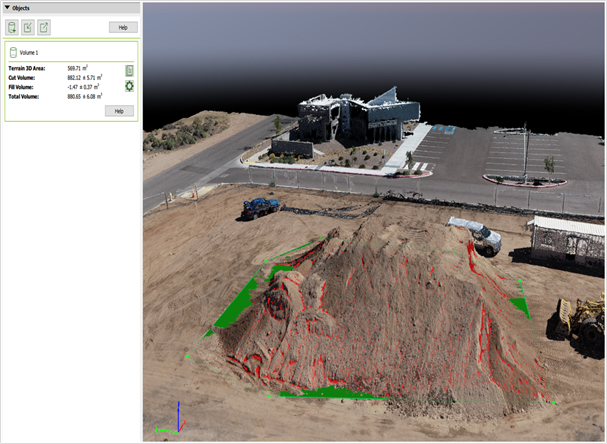607x444 pixels.
Task: Copy Volume 1 measurements to clipboard
Action: 129,70
